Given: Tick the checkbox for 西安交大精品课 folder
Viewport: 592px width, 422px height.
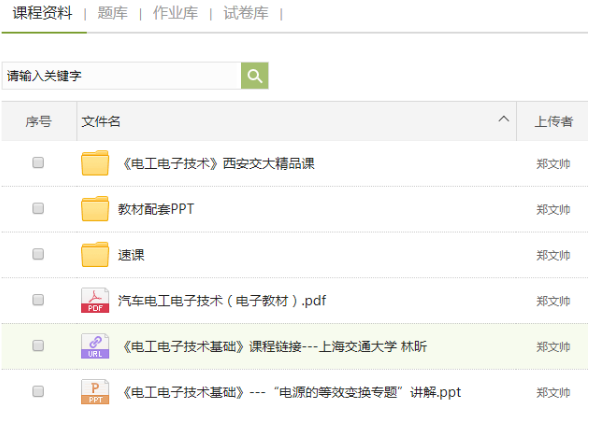Looking at the screenshot, I should (38, 163).
